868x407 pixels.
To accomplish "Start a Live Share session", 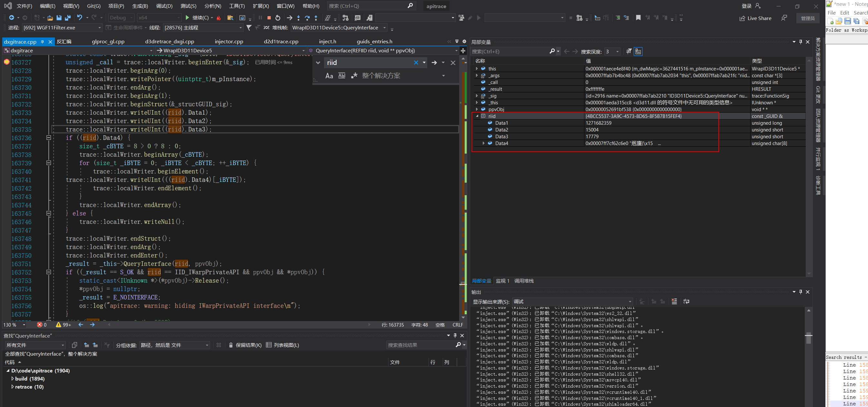I will pos(755,18).
